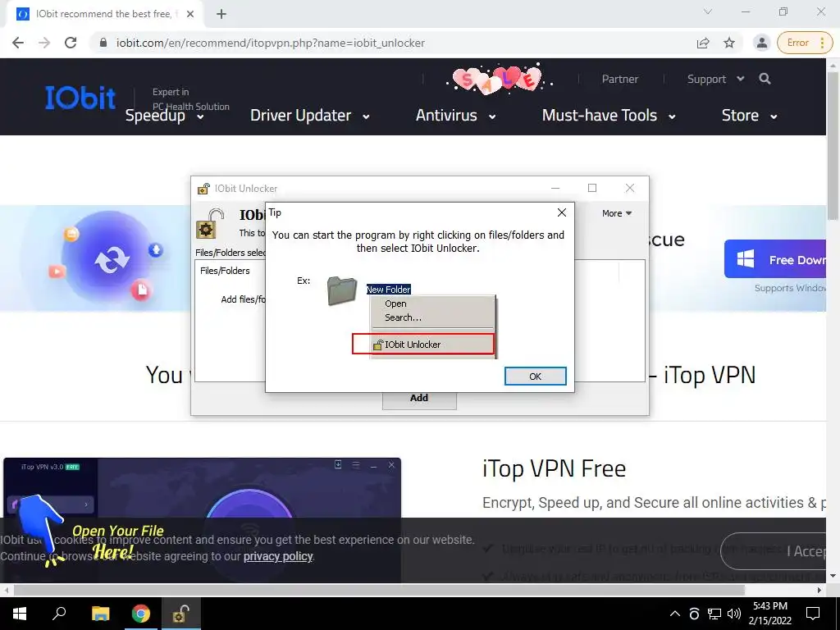840x630 pixels.
Task: Click the IObit logo on the website
Action: [x=80, y=98]
